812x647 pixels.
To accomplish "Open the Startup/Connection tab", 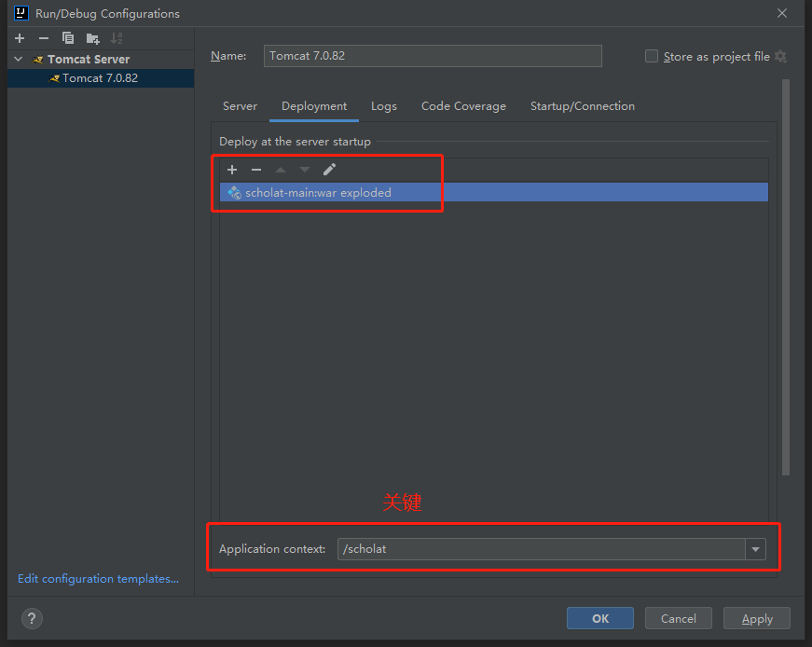I will coord(583,106).
